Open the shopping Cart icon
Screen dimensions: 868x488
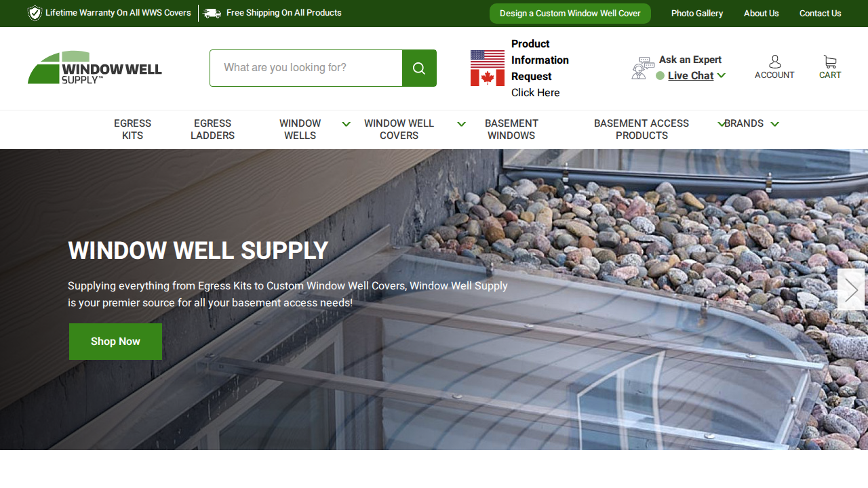tap(830, 62)
